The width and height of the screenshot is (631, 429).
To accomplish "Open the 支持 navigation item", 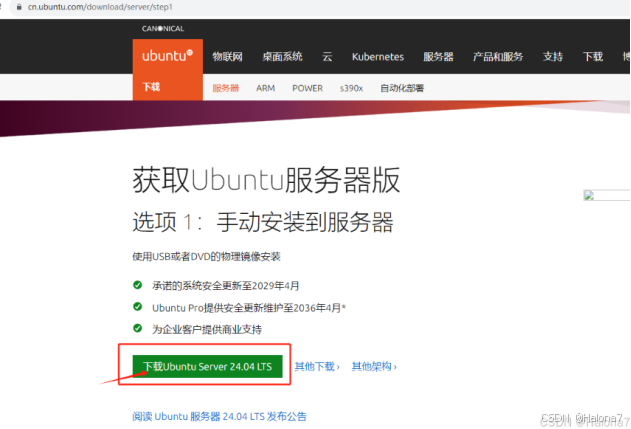I will pyautogui.click(x=553, y=57).
